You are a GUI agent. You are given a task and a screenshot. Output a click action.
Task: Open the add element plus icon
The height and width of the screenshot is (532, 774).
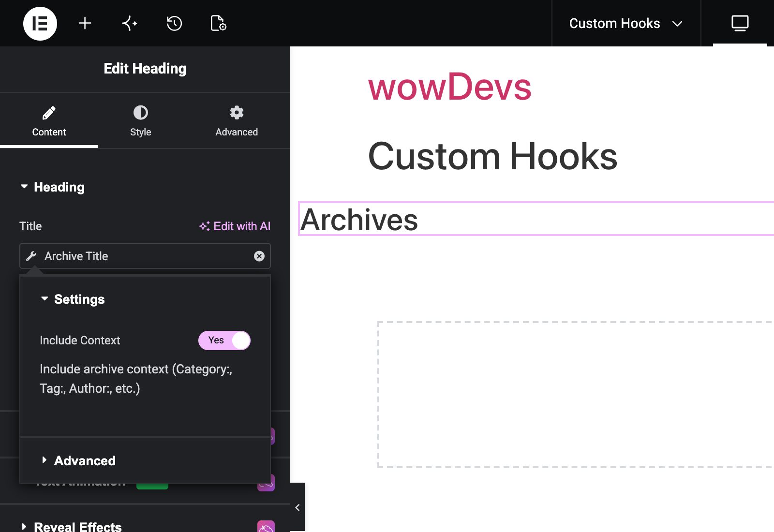[85, 23]
